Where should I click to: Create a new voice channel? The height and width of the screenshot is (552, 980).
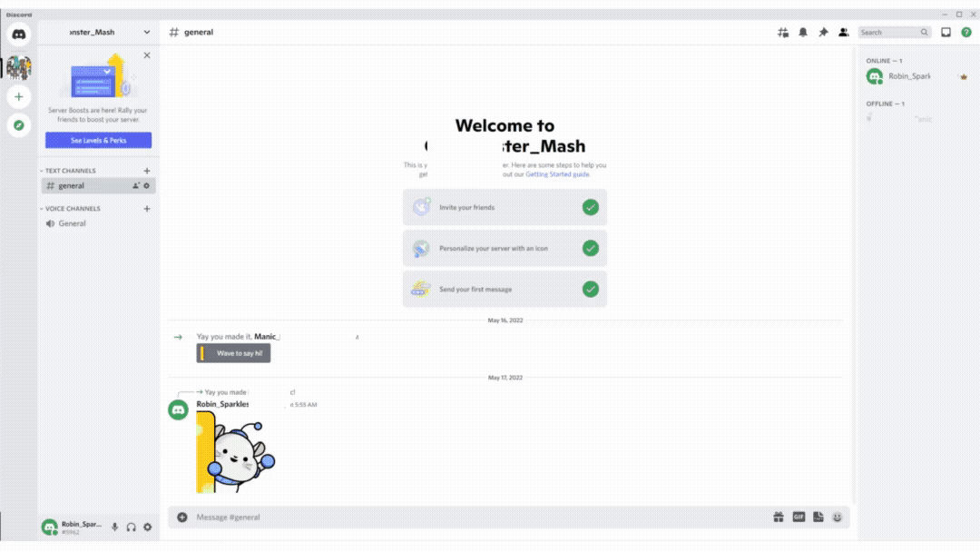click(x=147, y=209)
